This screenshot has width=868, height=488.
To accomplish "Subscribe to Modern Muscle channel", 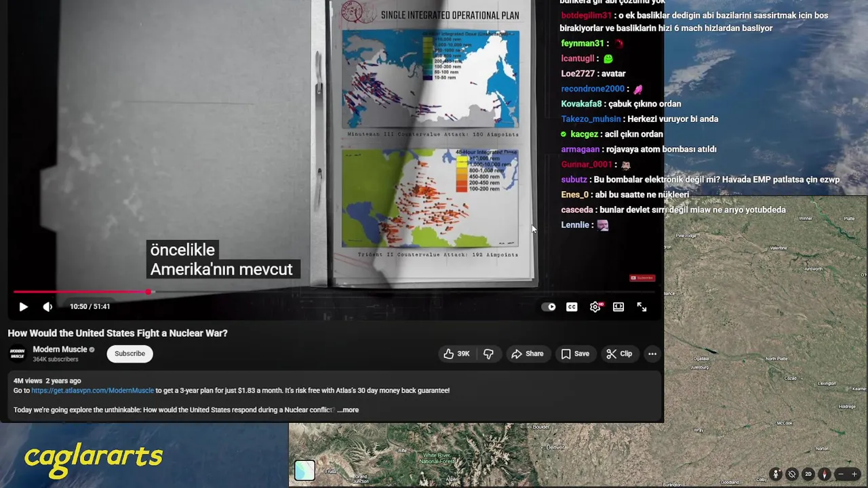I will (x=130, y=354).
